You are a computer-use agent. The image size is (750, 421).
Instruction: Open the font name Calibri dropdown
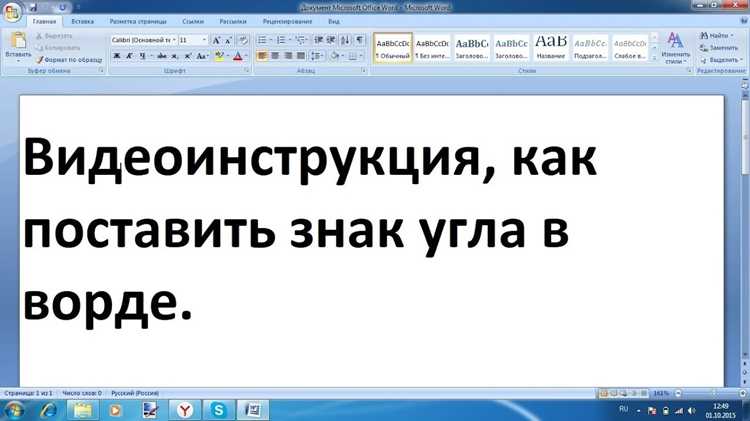(174, 40)
